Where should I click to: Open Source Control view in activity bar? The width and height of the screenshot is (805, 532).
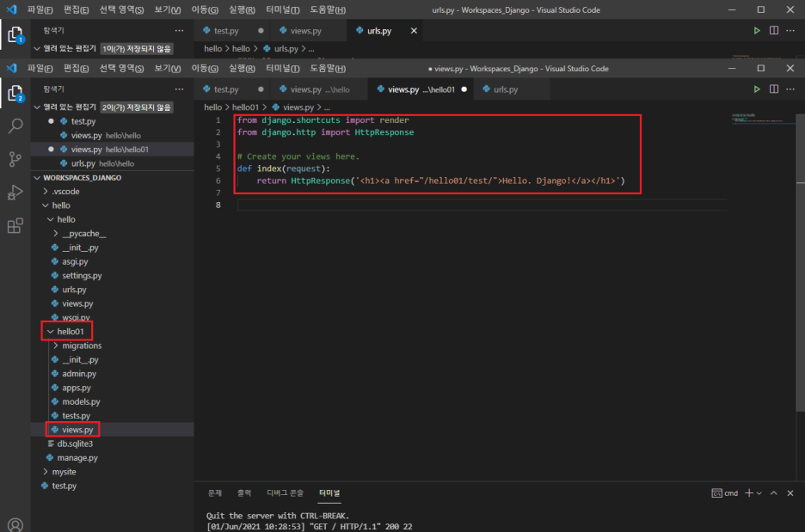pos(15,160)
